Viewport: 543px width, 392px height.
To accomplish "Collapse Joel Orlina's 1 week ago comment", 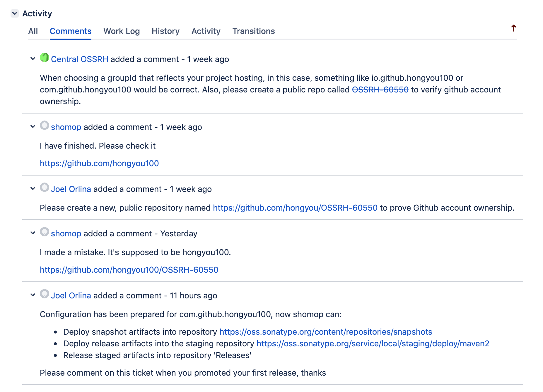I will pyautogui.click(x=33, y=189).
